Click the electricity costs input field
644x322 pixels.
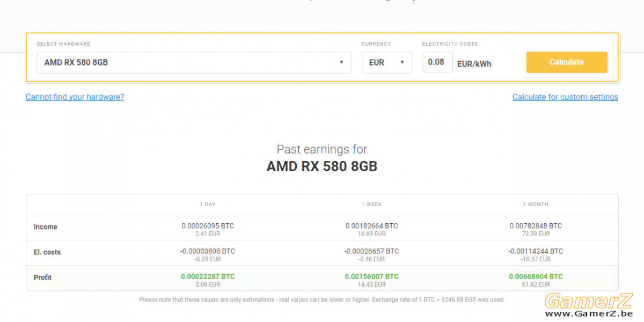tap(437, 62)
